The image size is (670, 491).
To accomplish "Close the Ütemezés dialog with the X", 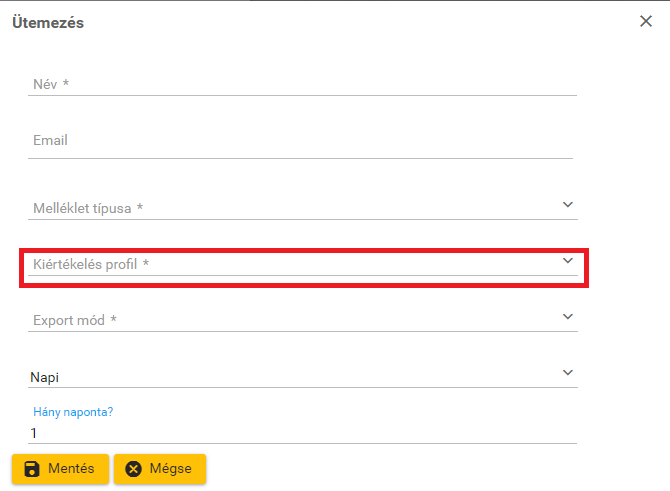I will coord(646,21).
